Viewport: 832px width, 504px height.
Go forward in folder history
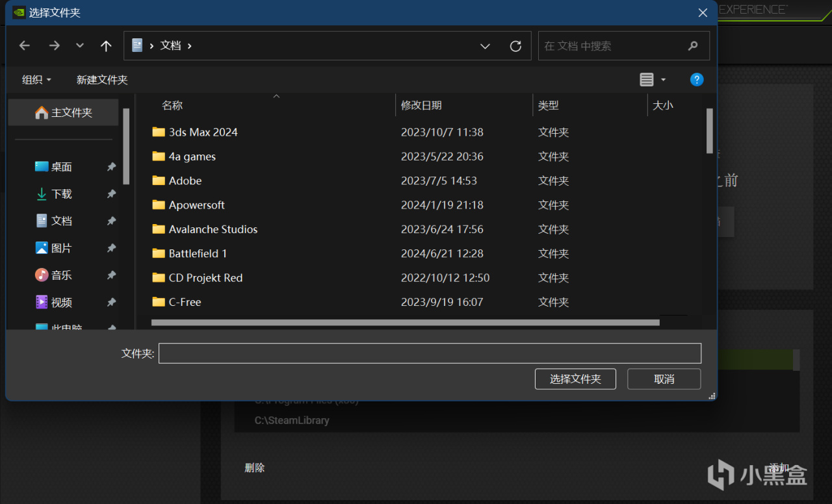[x=55, y=45]
